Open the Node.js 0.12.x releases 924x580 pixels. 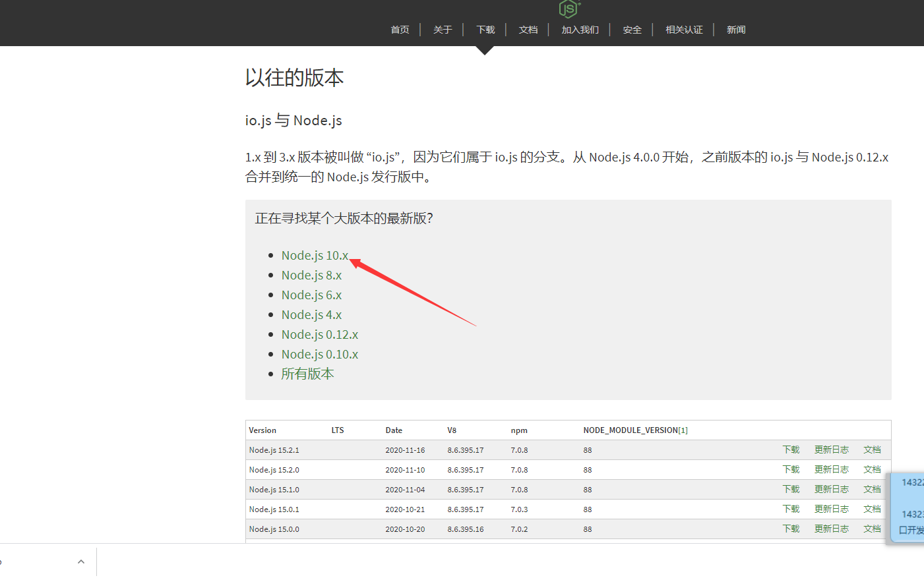tap(320, 334)
